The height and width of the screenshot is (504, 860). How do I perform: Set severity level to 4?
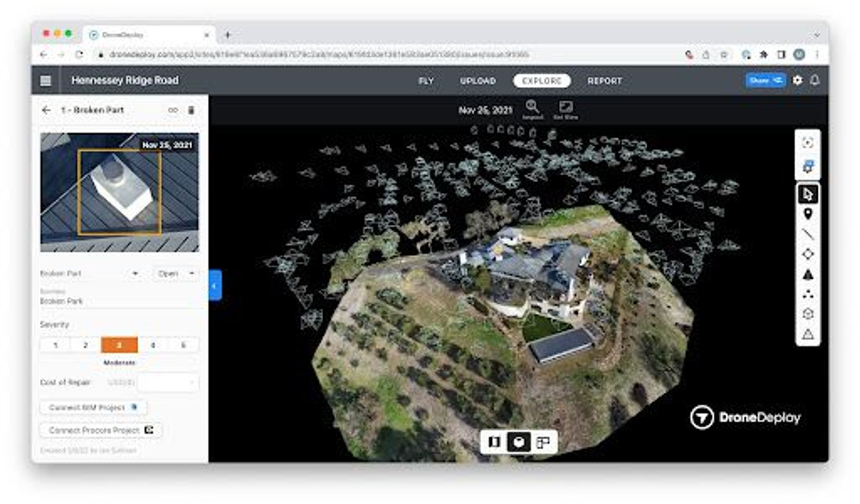[x=153, y=345]
